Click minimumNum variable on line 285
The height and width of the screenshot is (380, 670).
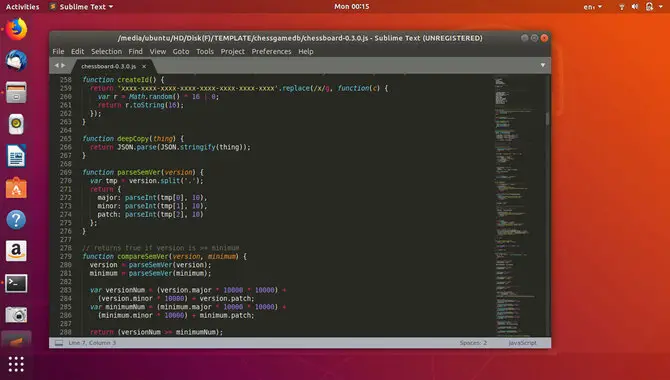[125, 307]
